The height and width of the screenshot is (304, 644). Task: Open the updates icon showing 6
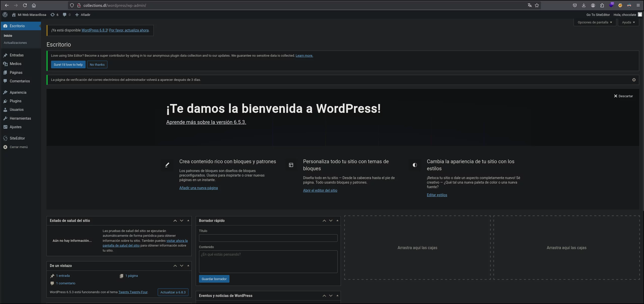54,15
